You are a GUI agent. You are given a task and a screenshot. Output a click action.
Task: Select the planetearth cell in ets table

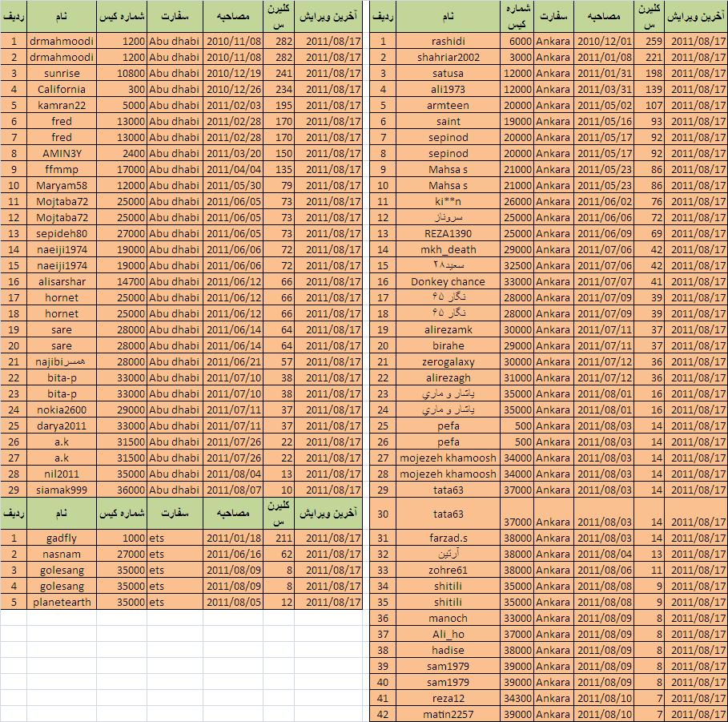click(x=61, y=602)
